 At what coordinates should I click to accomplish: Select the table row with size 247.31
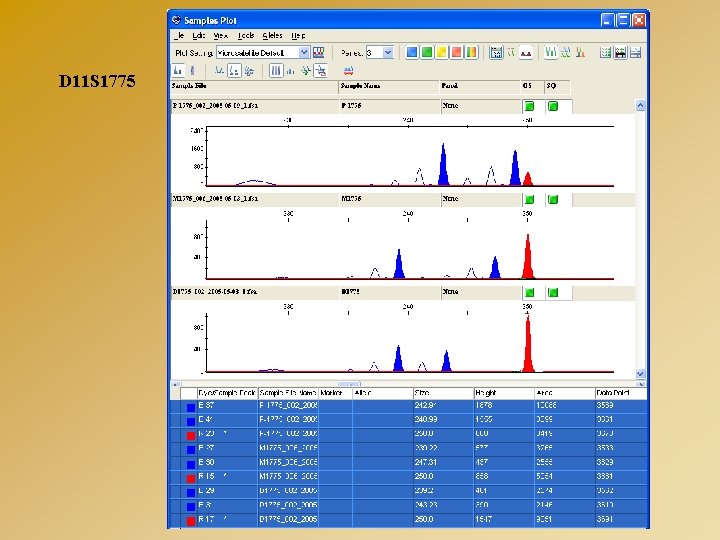pyautogui.click(x=408, y=462)
